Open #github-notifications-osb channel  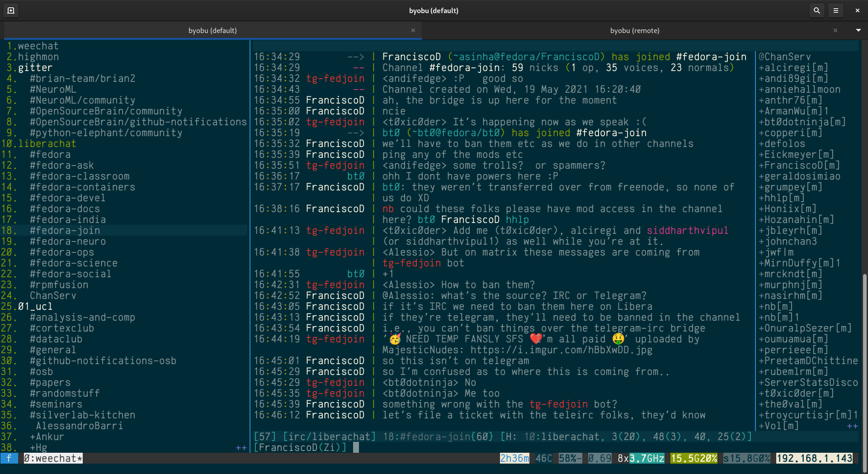tap(103, 361)
